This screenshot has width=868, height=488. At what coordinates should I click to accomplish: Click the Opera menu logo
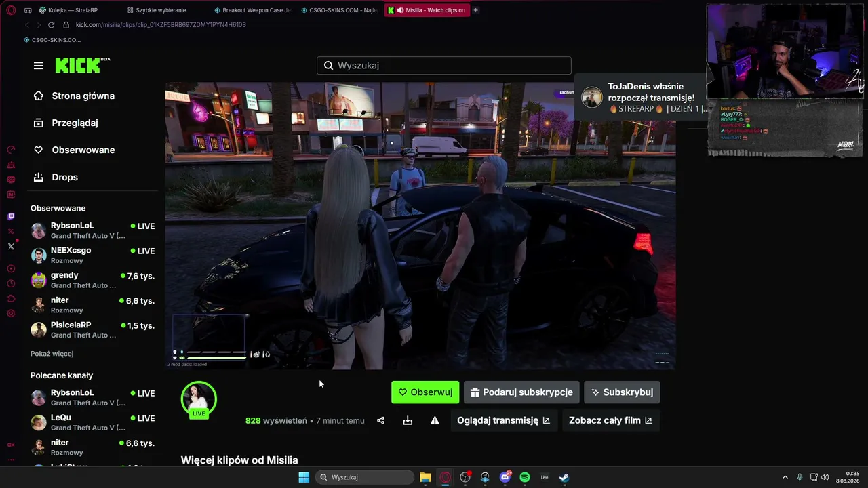coord(11,10)
